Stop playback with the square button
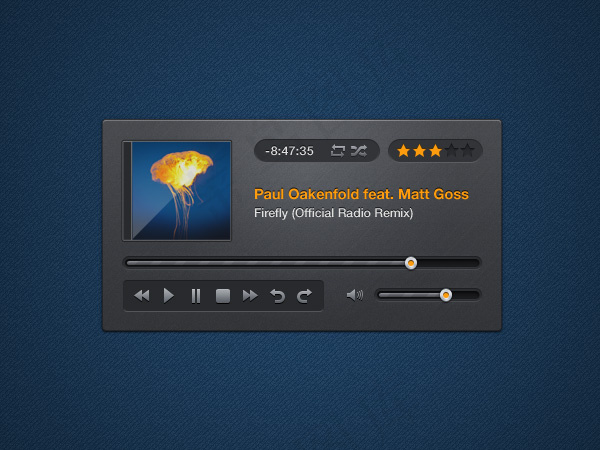Image resolution: width=600 pixels, height=450 pixels. point(223,296)
